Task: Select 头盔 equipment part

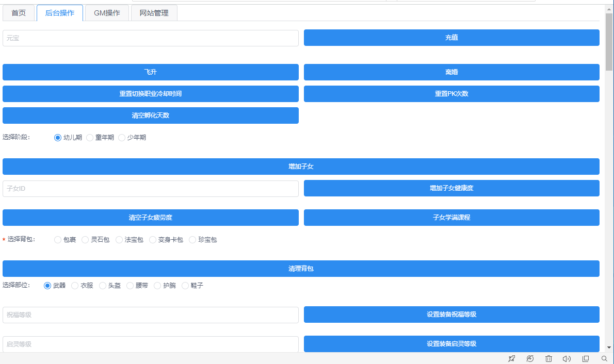Action: click(x=103, y=286)
